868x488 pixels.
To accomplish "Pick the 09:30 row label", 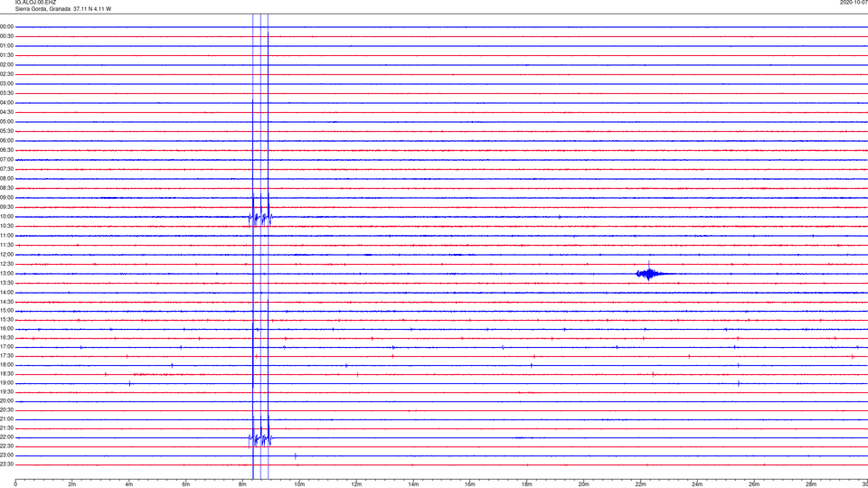I will pos(7,207).
